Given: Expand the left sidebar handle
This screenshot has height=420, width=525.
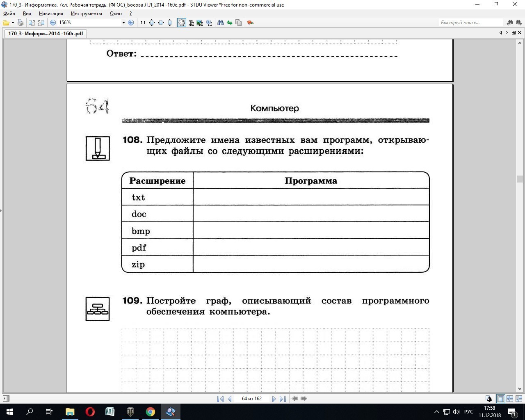Looking at the screenshot, I should pos(1,211).
